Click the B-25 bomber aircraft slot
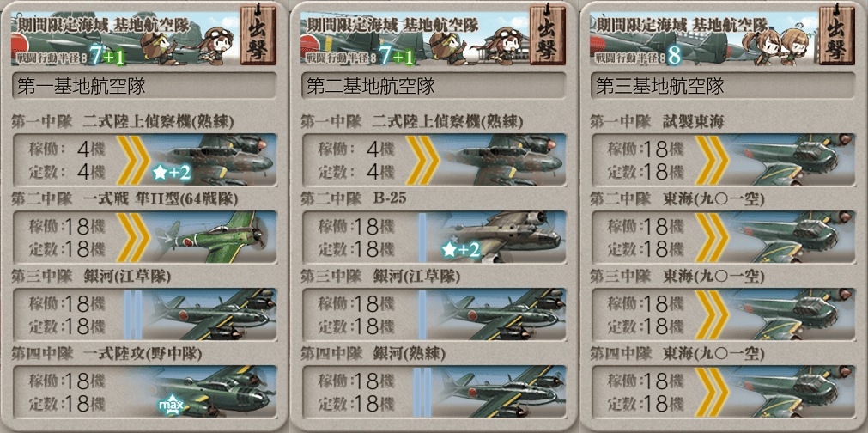 [x=433, y=236]
